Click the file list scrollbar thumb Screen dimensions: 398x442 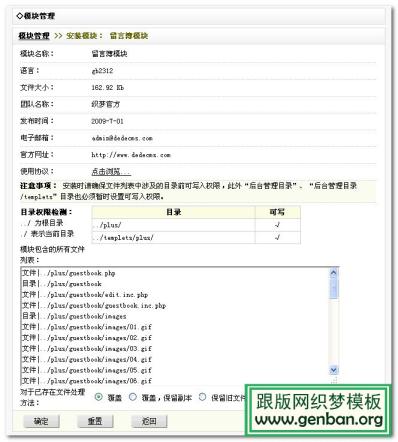(x=334, y=288)
